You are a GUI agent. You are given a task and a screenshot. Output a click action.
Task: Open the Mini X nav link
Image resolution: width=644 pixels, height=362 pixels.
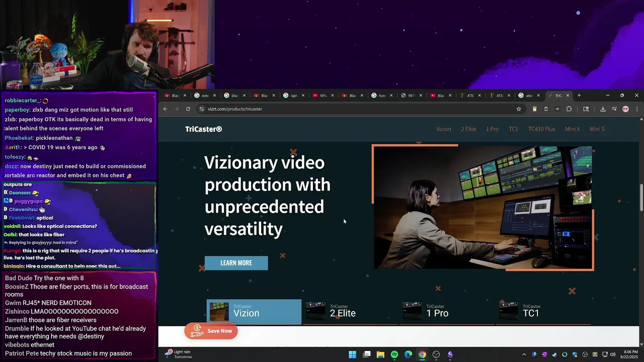click(572, 129)
